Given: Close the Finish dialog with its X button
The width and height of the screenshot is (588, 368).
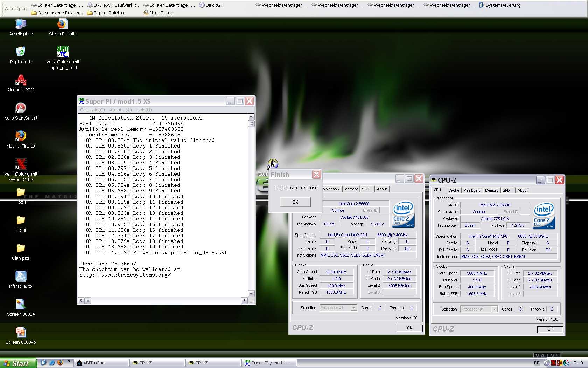Looking at the screenshot, I should pos(316,175).
